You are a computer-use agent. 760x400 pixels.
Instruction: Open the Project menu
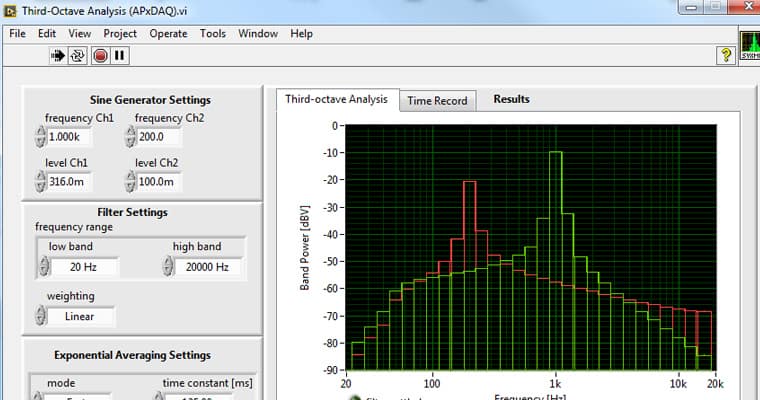120,33
